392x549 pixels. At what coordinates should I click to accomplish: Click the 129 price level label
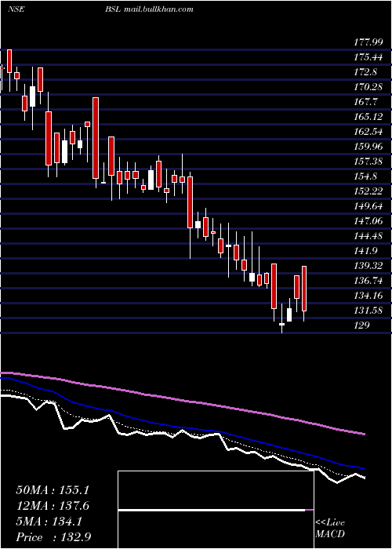tap(361, 325)
